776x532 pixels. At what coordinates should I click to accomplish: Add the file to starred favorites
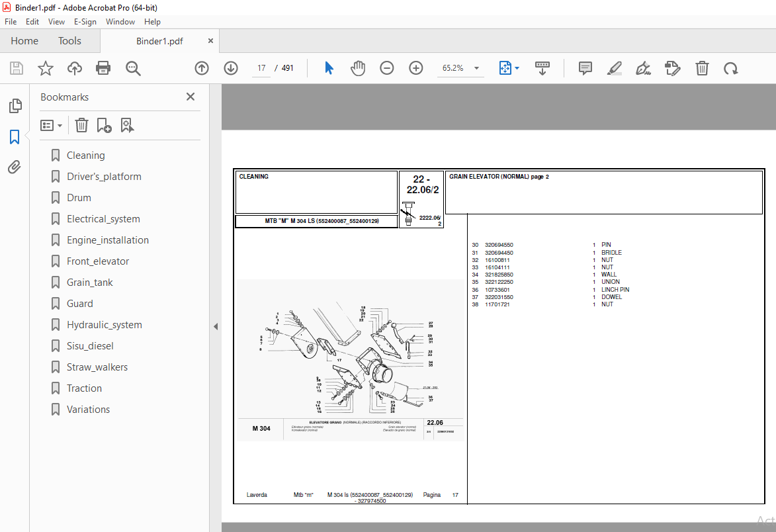click(x=46, y=68)
